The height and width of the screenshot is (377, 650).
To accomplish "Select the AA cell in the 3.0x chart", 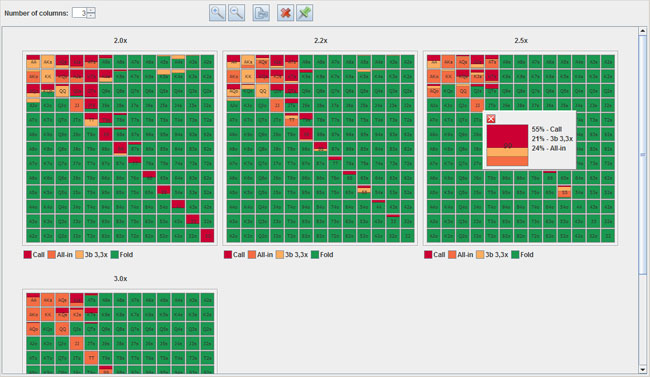I will coord(33,300).
